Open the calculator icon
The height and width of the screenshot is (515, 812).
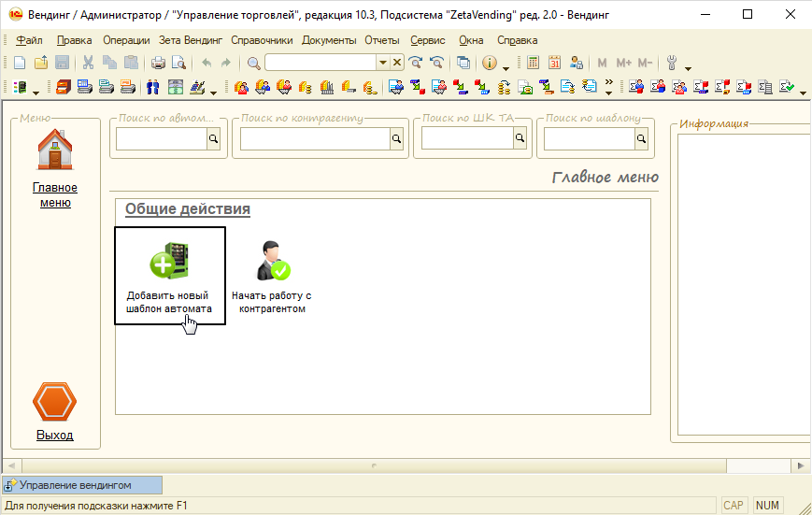point(533,63)
